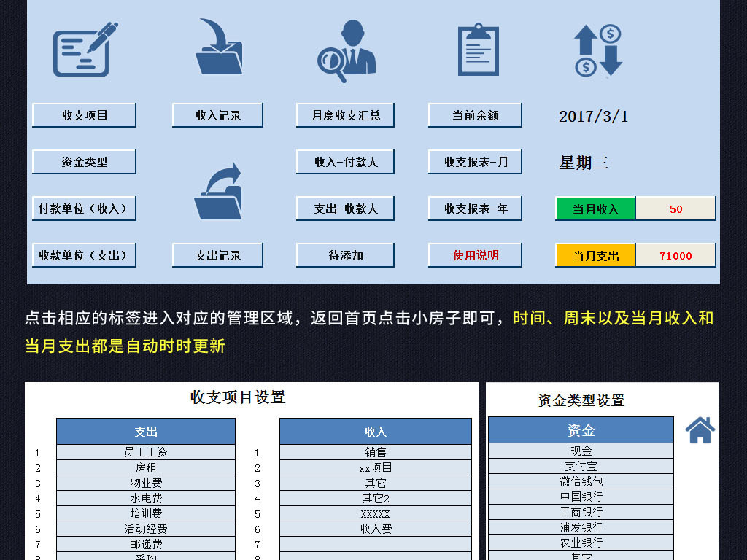Select the 员工工资 cell in the 支出 table

(146, 451)
